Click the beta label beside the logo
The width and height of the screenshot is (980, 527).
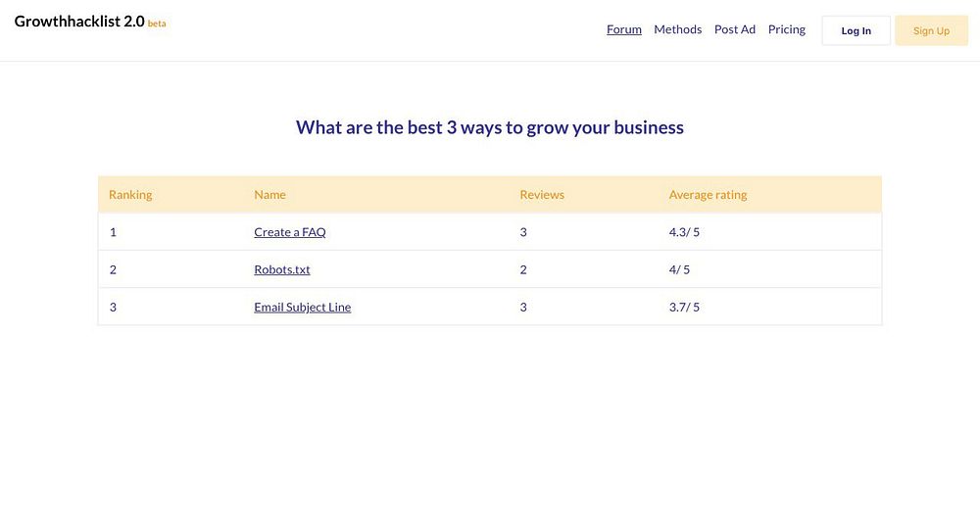(157, 24)
